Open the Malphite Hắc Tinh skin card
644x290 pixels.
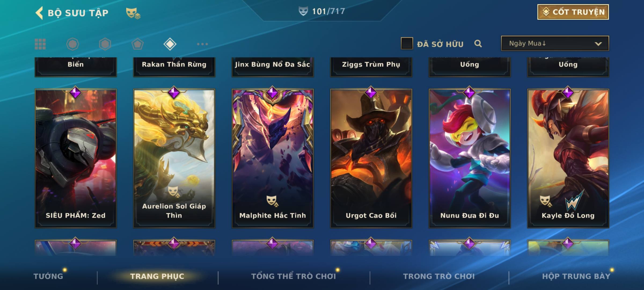click(x=273, y=158)
